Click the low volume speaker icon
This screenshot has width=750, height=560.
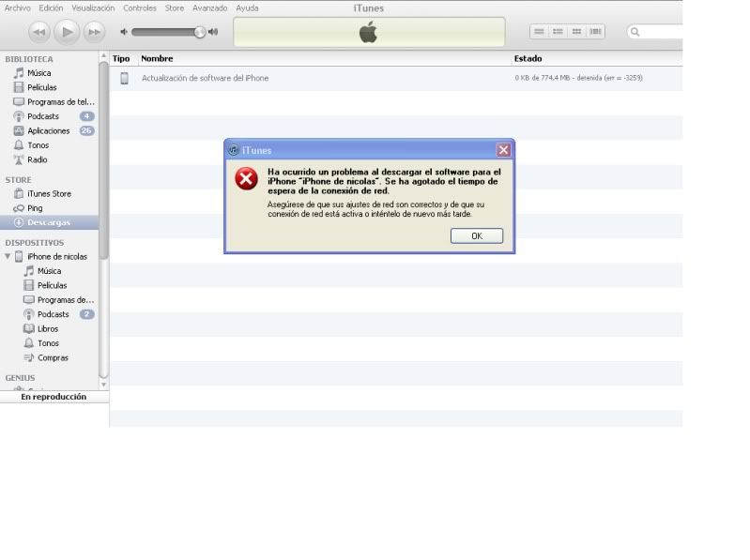[124, 32]
